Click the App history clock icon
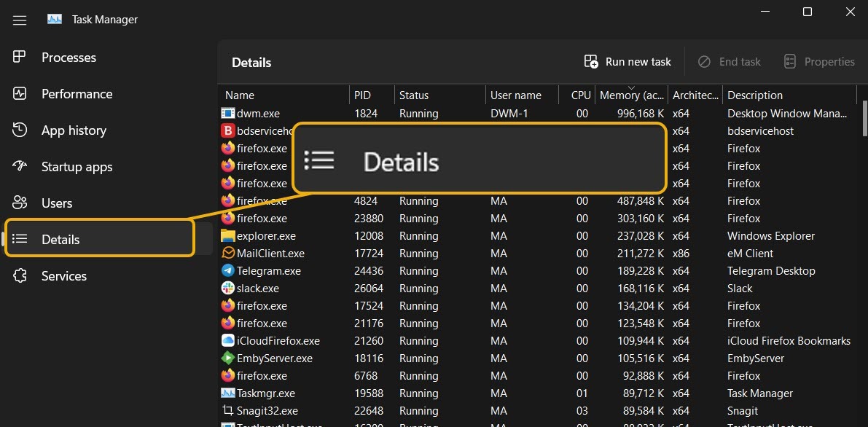868x427 pixels. (18, 130)
